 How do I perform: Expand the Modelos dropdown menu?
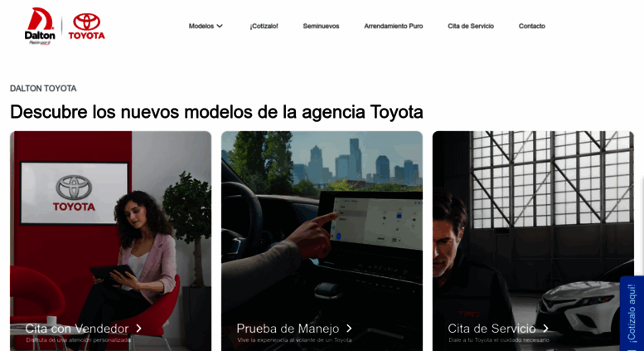206,26
